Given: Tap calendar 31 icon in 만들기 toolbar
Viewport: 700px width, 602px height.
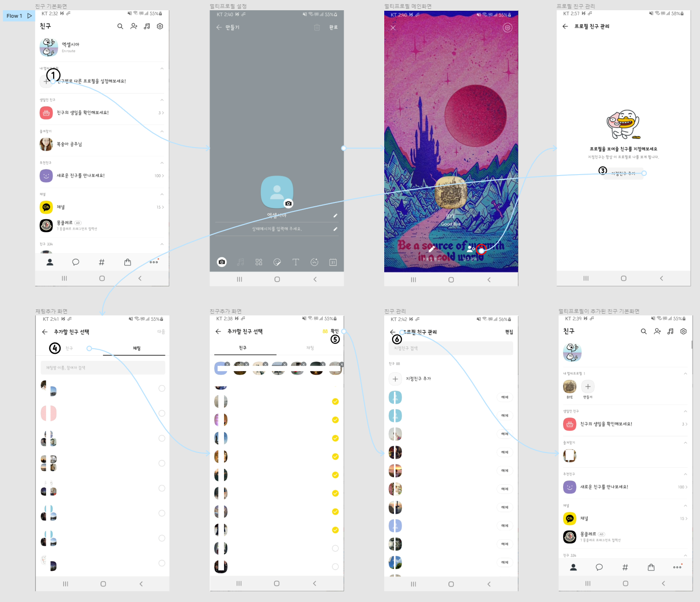Looking at the screenshot, I should tap(333, 262).
